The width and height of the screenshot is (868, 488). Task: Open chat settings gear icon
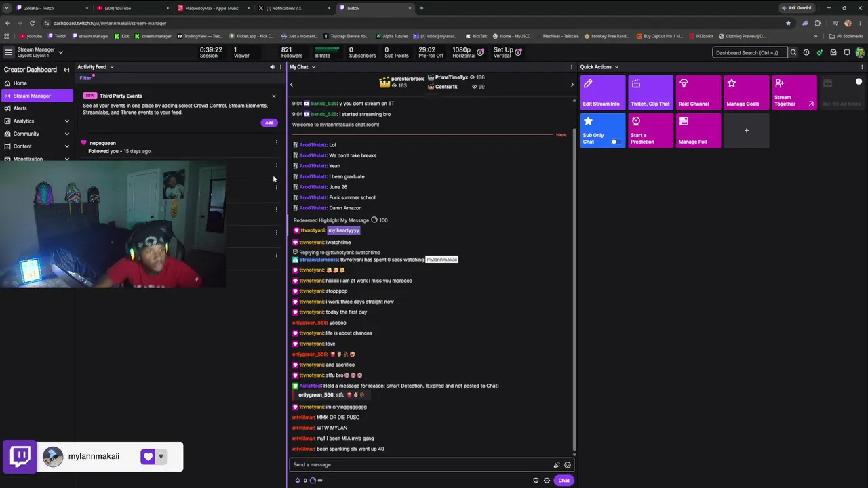pyautogui.click(x=547, y=481)
